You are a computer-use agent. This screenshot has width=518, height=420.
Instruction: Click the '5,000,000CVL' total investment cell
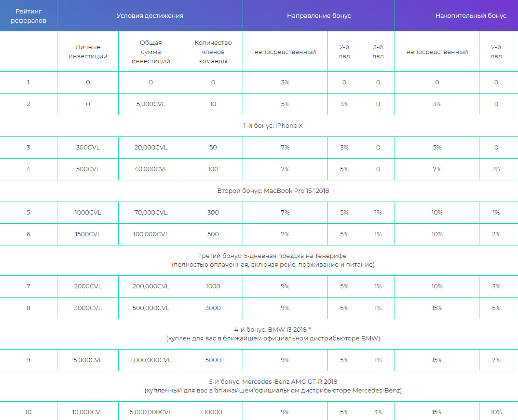click(150, 412)
